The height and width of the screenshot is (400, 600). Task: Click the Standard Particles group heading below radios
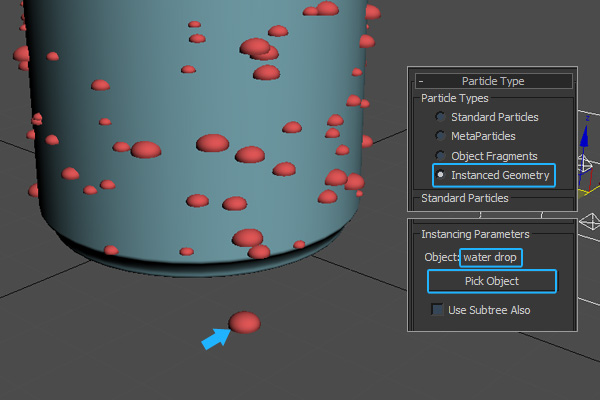coord(464,198)
